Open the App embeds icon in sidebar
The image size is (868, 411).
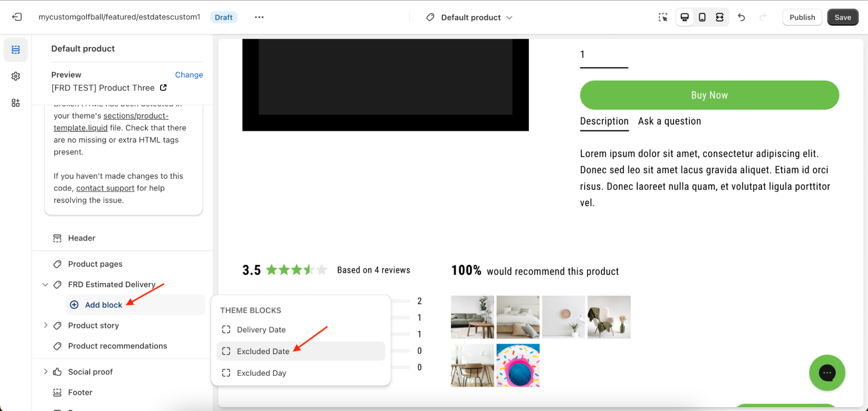click(16, 103)
